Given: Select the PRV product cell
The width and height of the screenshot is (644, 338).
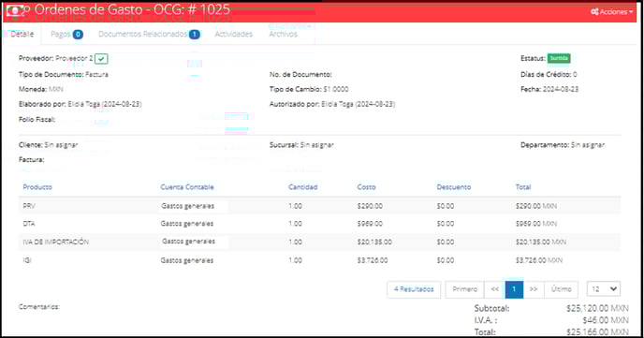Looking at the screenshot, I should [x=29, y=206].
